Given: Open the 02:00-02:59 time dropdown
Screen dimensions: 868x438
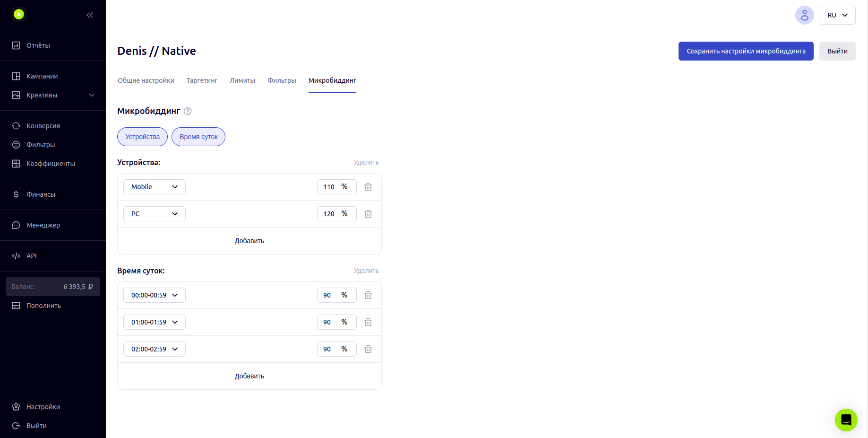Looking at the screenshot, I should click(x=155, y=349).
